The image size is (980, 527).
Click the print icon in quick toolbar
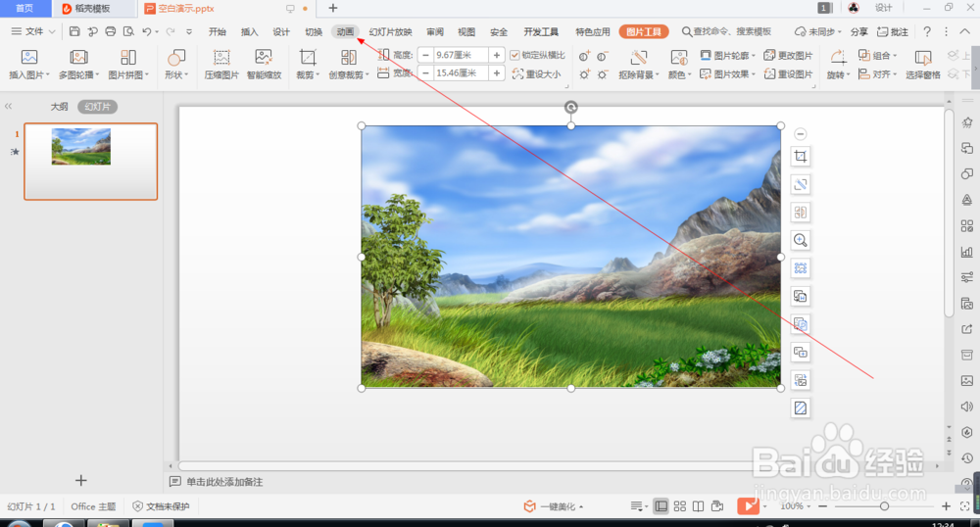click(111, 31)
